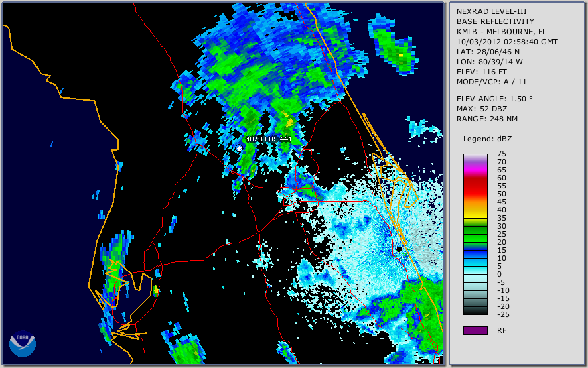Click the orange 45 dBZ legend band
The height and width of the screenshot is (368, 588).
click(x=475, y=206)
